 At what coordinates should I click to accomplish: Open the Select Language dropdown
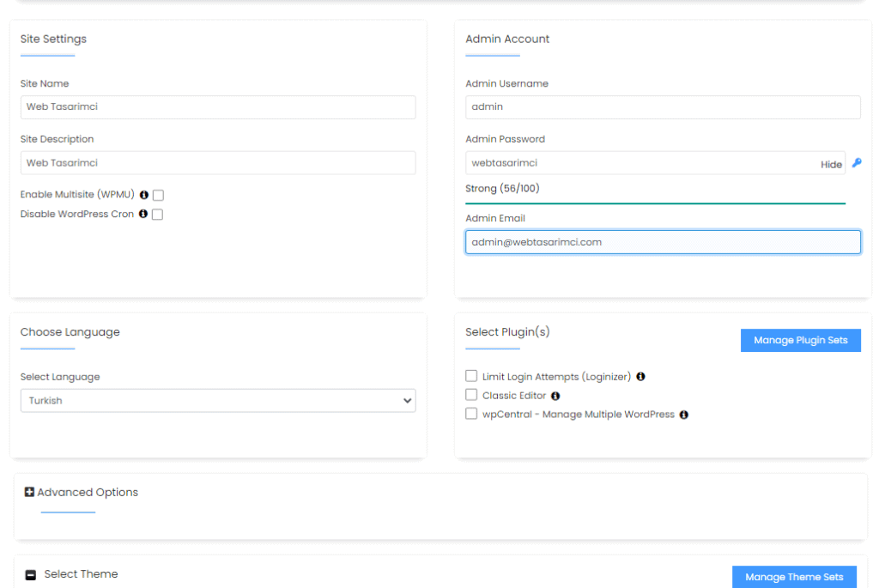click(x=218, y=400)
